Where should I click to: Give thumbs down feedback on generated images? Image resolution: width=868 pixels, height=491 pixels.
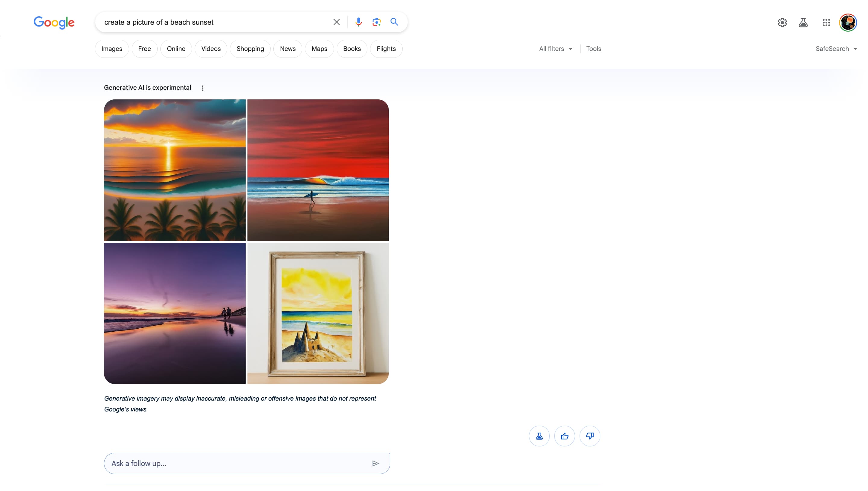(x=590, y=436)
